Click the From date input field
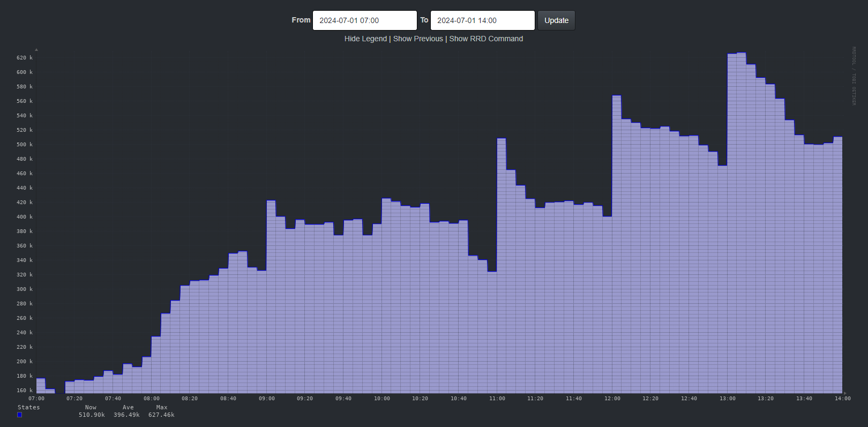 (x=364, y=20)
